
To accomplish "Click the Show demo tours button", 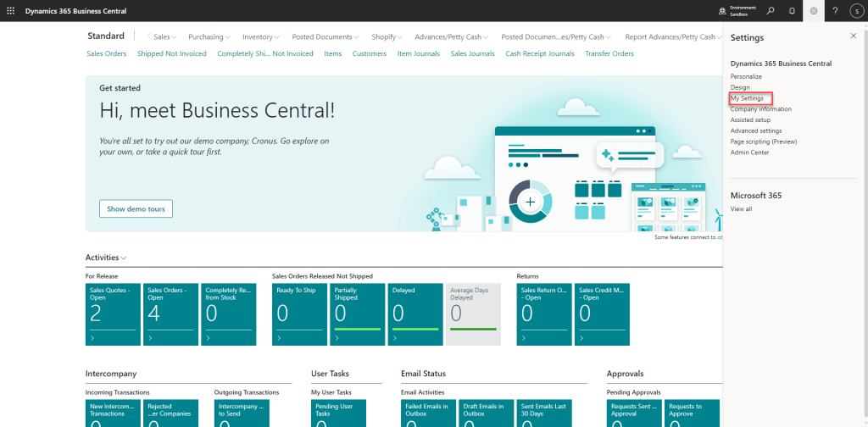I will [x=136, y=208].
